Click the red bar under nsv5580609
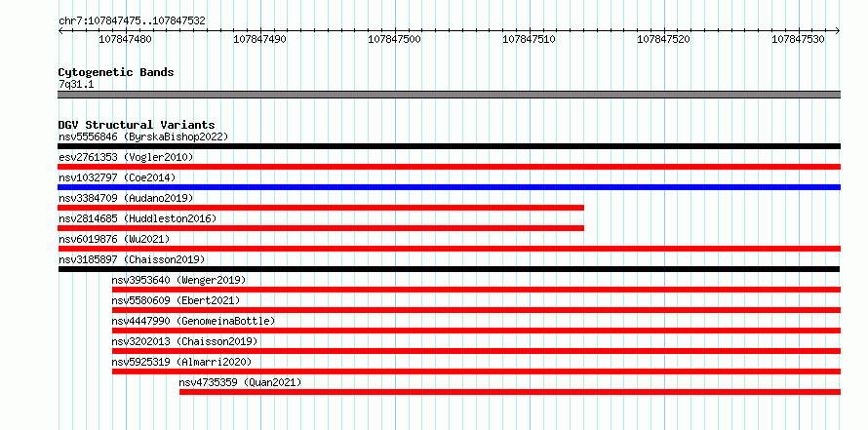 (476, 310)
